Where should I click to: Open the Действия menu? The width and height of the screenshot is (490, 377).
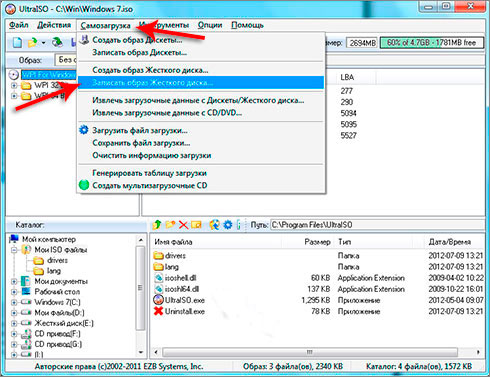[54, 25]
